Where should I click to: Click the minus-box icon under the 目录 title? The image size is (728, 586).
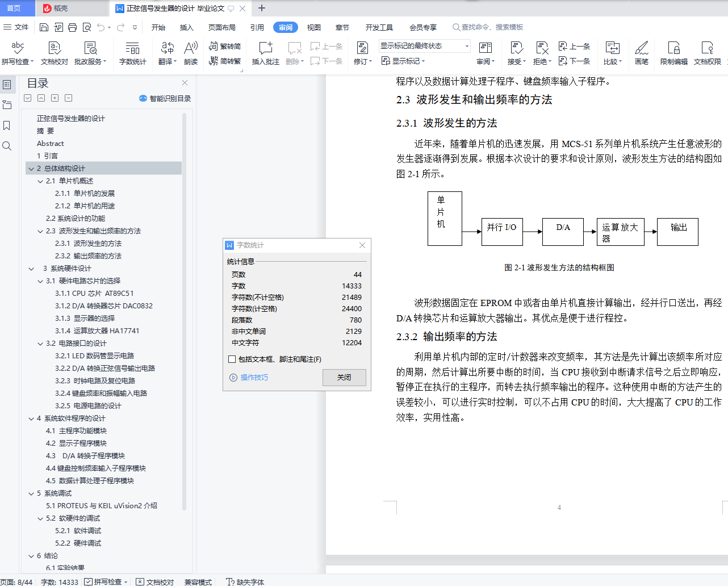[x=68, y=98]
